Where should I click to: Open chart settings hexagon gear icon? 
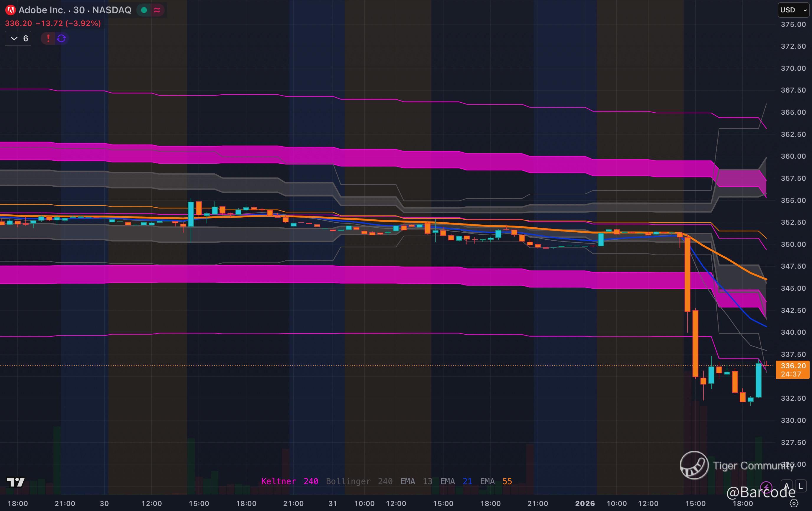pos(794,503)
